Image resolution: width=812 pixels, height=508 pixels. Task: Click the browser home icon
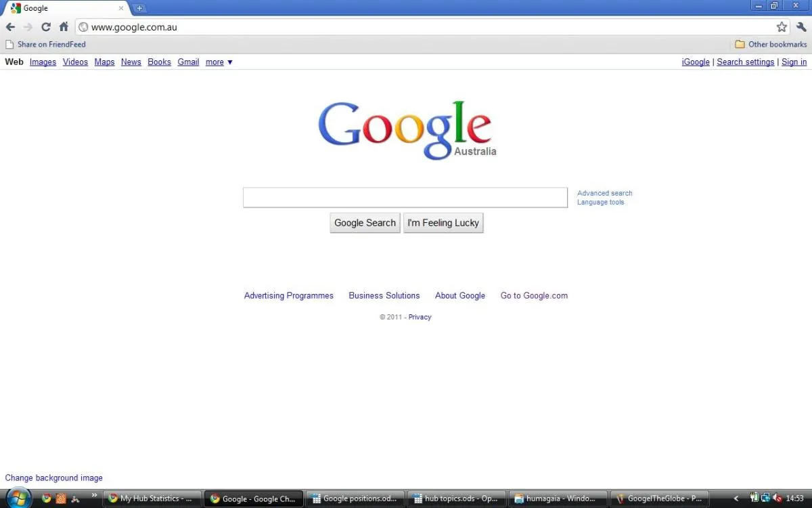[64, 27]
